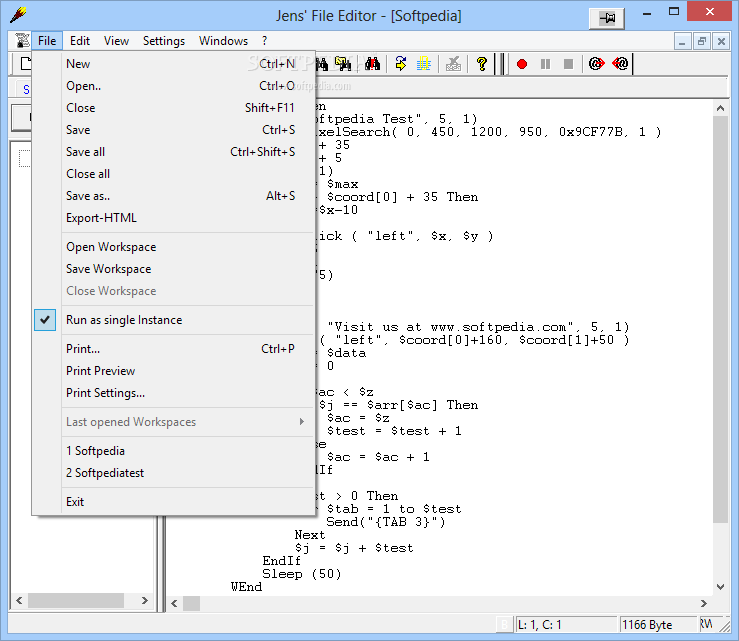Minimize the inner Softpedia document window

(682, 41)
